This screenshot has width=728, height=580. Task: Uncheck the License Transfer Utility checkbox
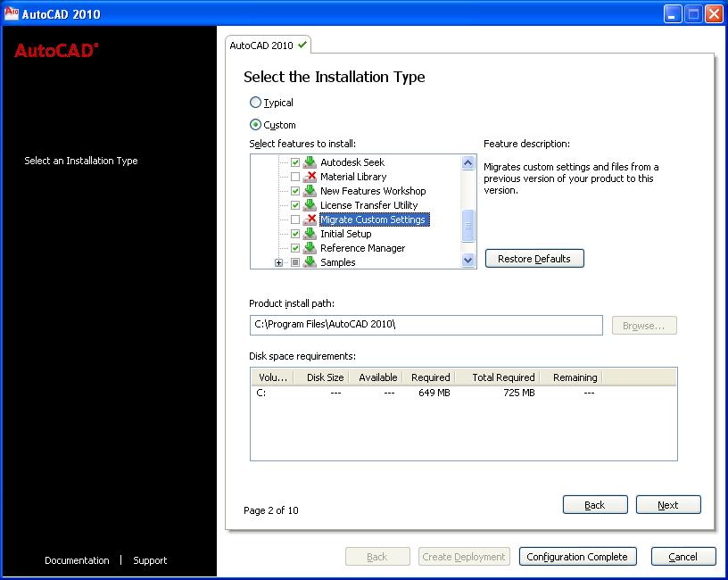tap(294, 205)
